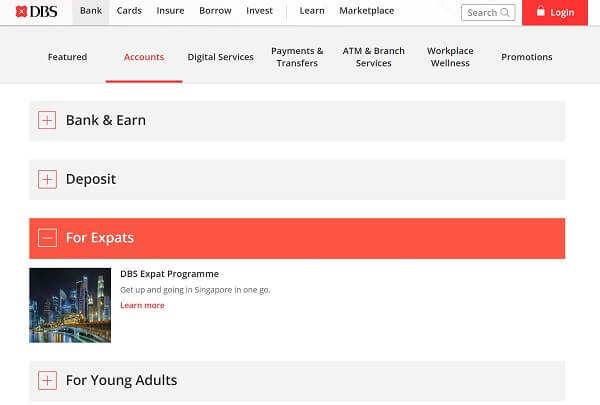Click the Login button

coord(555,12)
